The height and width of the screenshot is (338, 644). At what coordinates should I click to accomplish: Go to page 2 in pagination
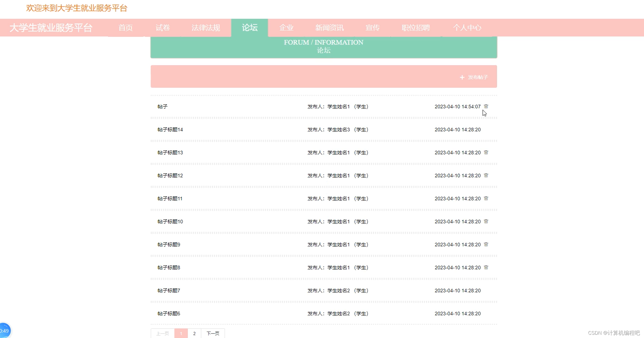click(x=194, y=333)
